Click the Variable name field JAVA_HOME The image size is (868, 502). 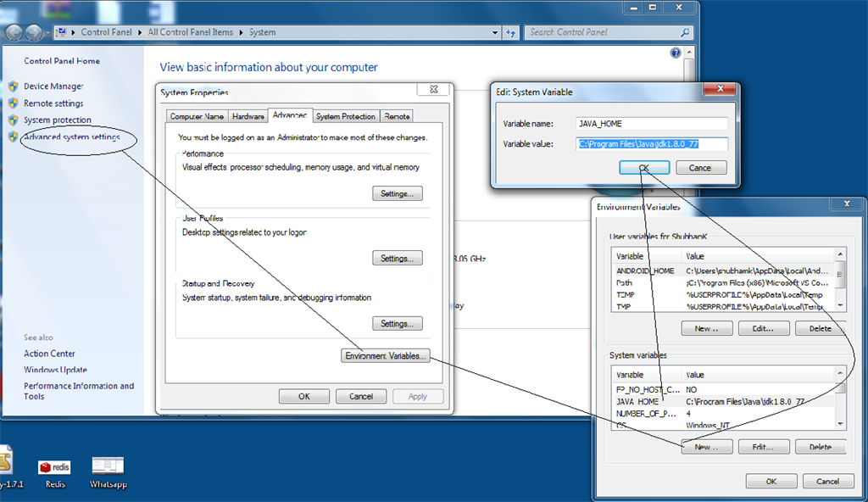pos(652,124)
